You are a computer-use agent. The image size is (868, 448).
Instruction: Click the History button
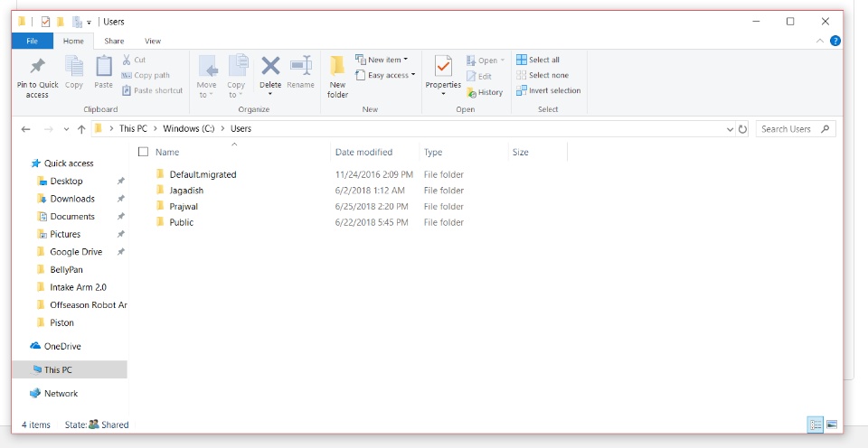tap(485, 92)
